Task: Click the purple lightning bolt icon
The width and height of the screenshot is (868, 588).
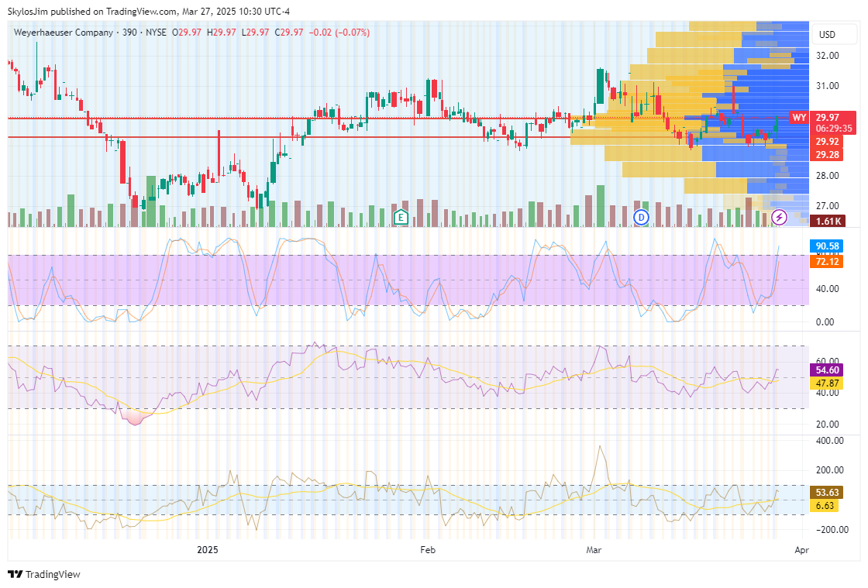Action: click(779, 218)
